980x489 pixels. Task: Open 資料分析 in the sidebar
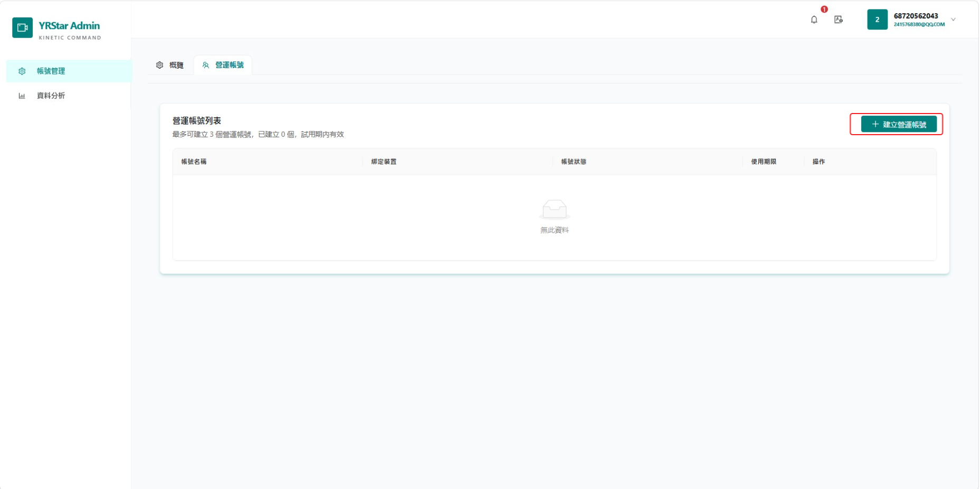pyautogui.click(x=69, y=96)
